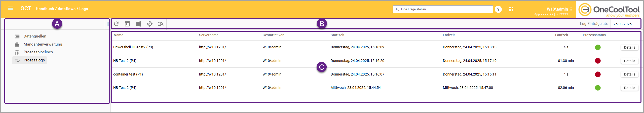Click the Log-Einträge ab date field
Viewport: 644px width, 113px height.
tap(625, 24)
